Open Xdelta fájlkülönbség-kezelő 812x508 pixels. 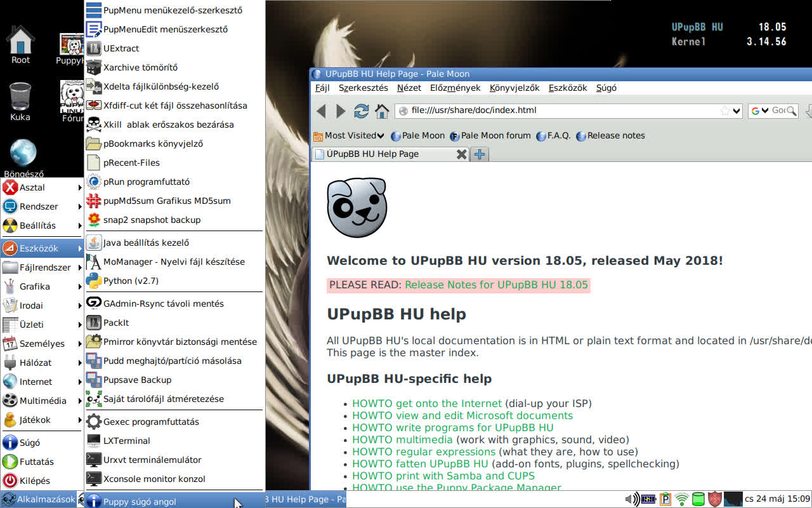pyautogui.click(x=175, y=86)
